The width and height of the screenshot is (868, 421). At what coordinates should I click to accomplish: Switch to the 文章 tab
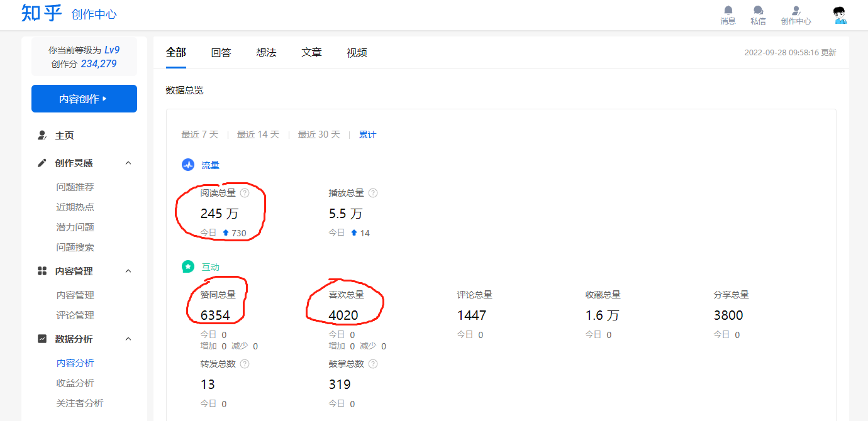312,53
